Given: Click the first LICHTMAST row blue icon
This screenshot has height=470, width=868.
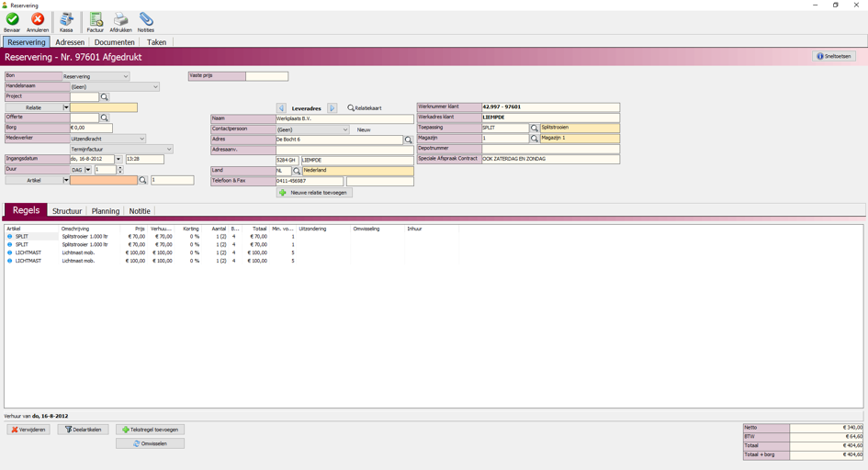Looking at the screenshot, I should point(9,252).
